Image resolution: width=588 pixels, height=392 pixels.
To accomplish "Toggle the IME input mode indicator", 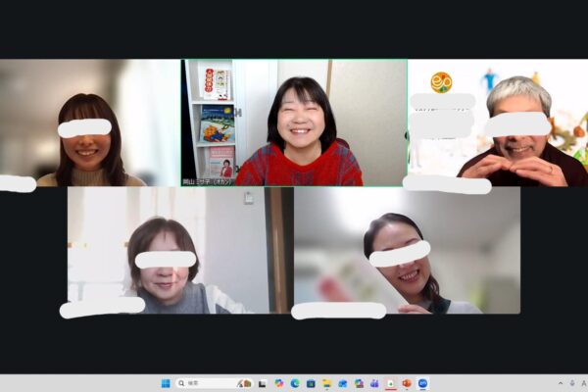I will point(582,383).
